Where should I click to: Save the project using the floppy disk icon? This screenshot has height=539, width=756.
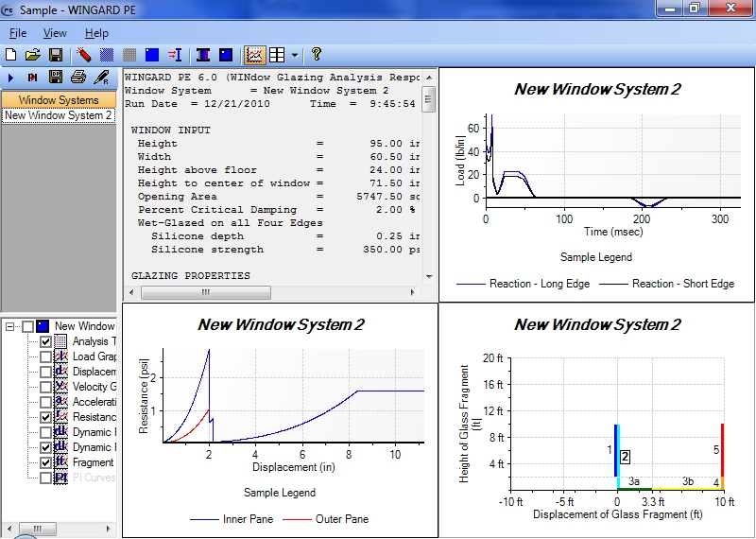click(x=56, y=55)
